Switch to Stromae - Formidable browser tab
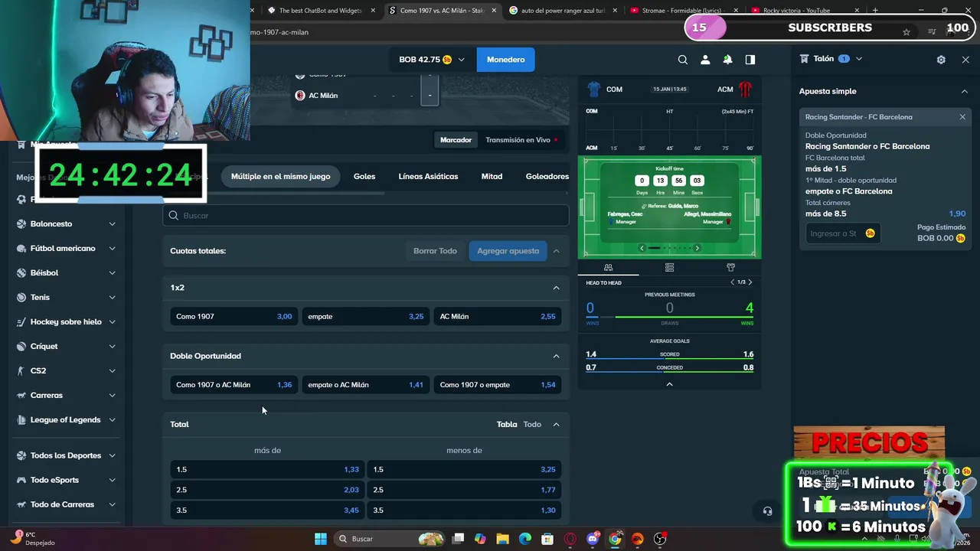980x551 pixels. 684,11
